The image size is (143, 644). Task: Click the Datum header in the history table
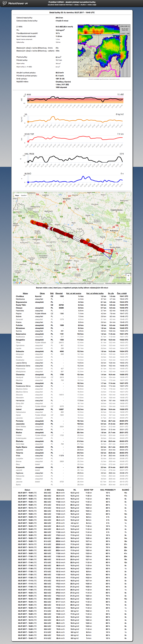27,490
